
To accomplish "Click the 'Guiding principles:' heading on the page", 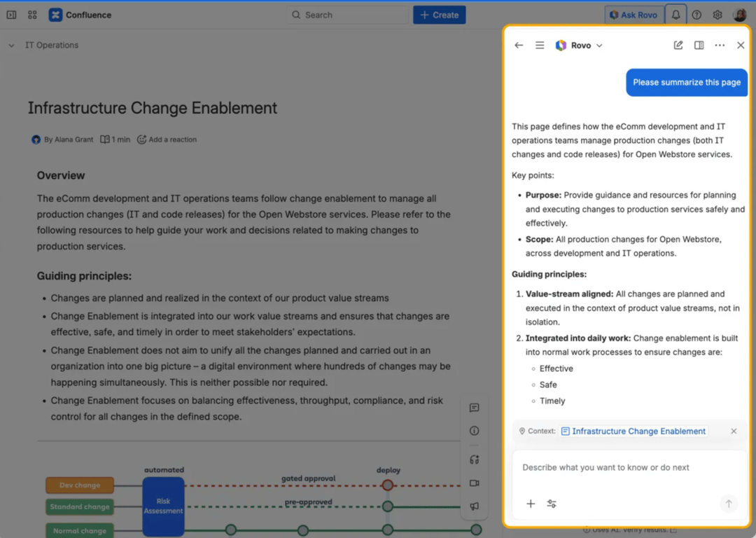I will pos(85,276).
